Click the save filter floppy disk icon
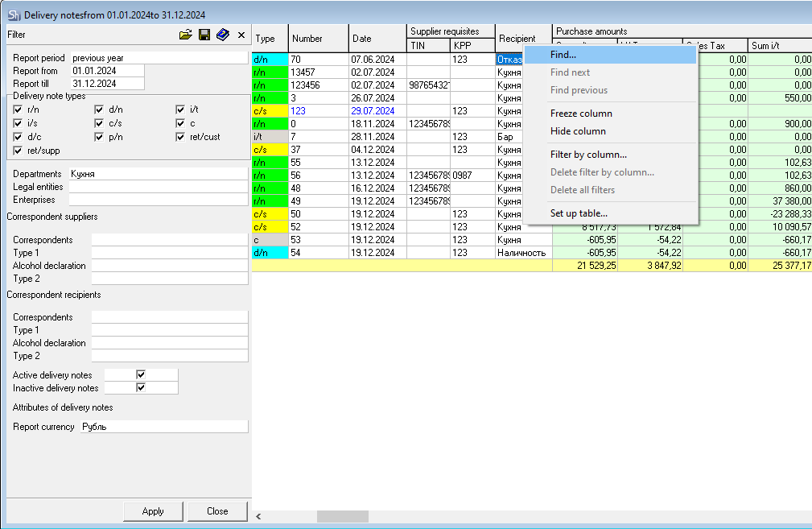This screenshot has height=529, width=812. pos(204,35)
